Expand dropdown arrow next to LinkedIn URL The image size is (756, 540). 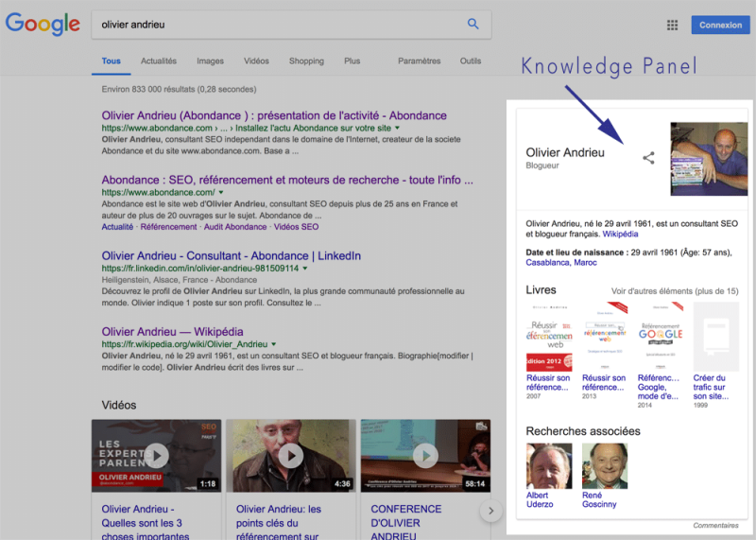[304, 269]
